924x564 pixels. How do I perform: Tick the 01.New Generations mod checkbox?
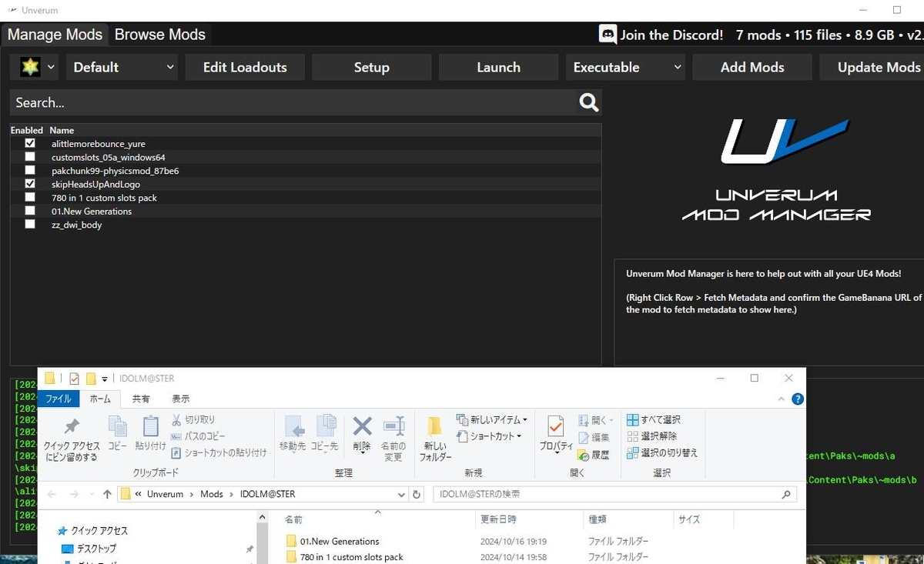(30, 211)
